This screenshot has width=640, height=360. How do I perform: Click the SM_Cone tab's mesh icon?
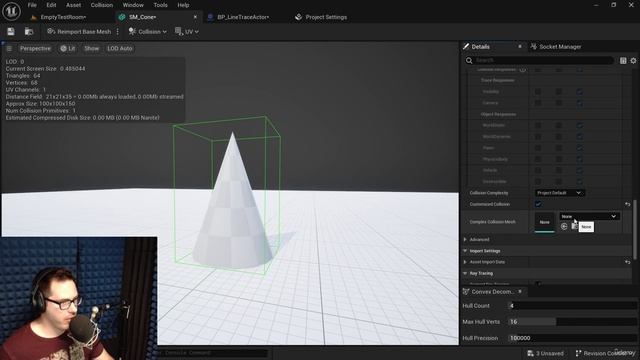coord(122,17)
